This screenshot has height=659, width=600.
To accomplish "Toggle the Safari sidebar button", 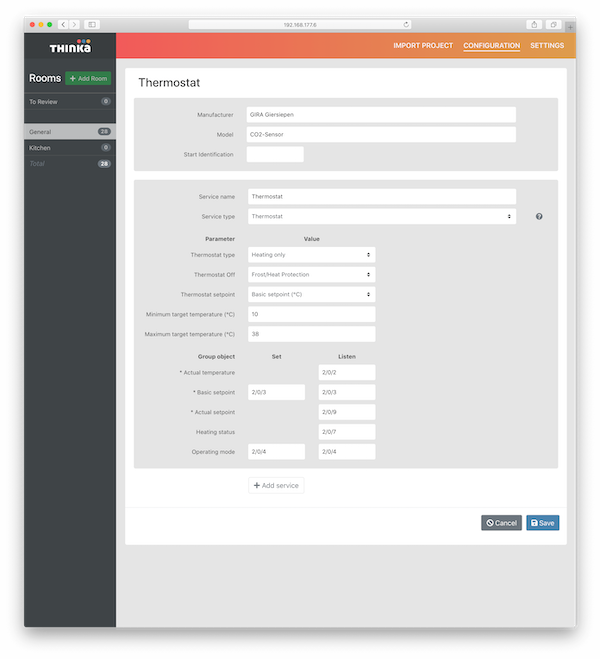I will point(92,24).
